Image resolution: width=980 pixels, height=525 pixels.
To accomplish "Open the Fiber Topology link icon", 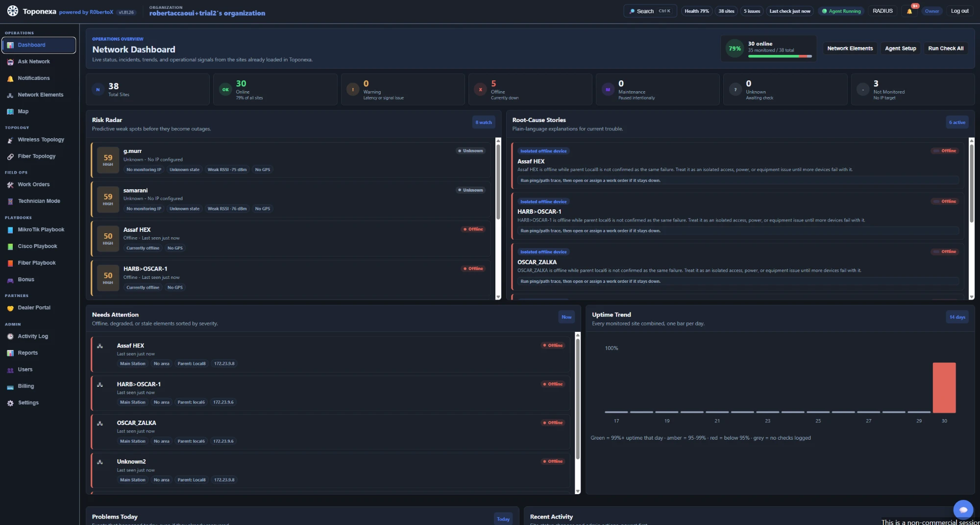I will (x=10, y=157).
